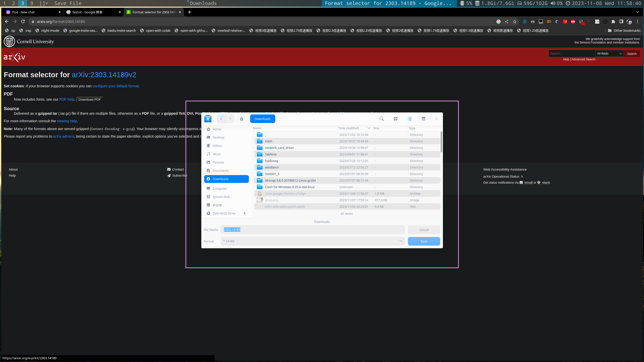This screenshot has width=644, height=362.
Task: Navigate back using the dialog's back arrow
Action: (221, 118)
